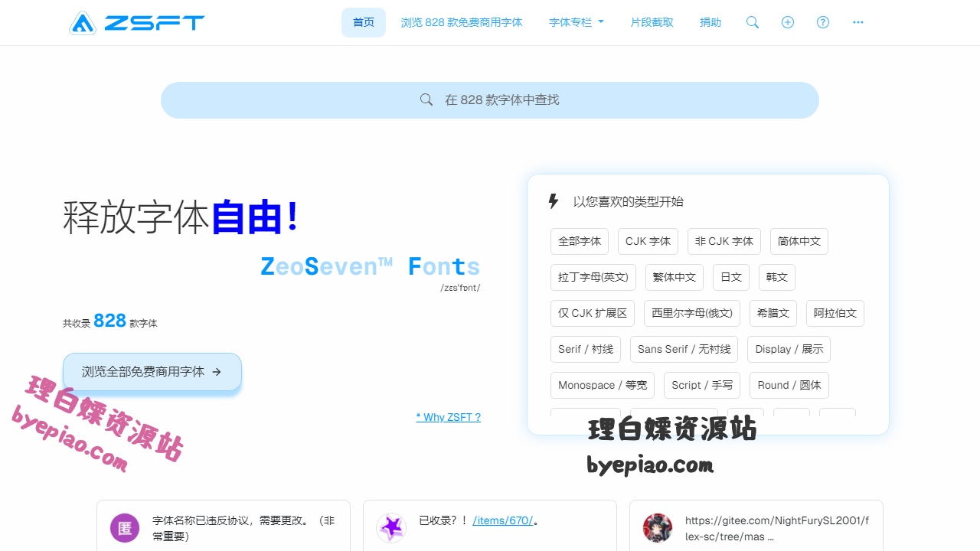The height and width of the screenshot is (551, 980).
Task: Click the 字体名称已违反协议 comment text
Action: 243,528
